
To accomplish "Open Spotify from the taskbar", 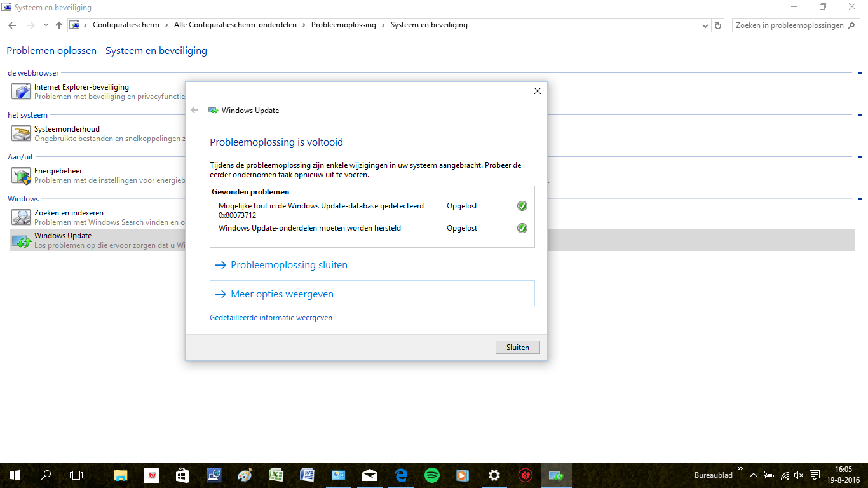I will point(432,475).
